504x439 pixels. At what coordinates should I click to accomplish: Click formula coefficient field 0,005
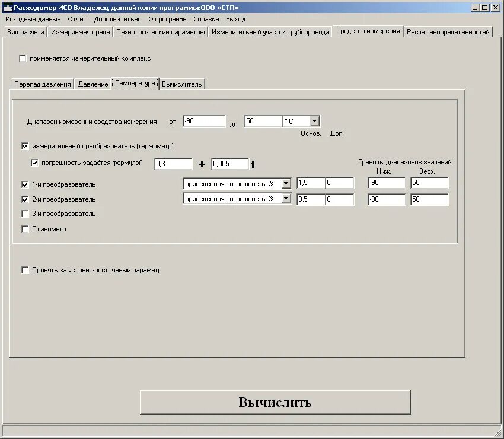pos(230,164)
